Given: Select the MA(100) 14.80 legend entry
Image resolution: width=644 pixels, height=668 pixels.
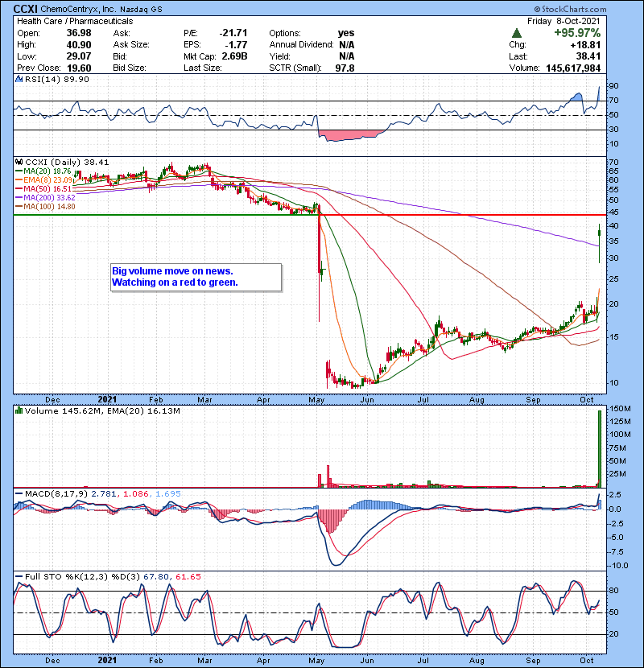Looking at the screenshot, I should (45, 207).
